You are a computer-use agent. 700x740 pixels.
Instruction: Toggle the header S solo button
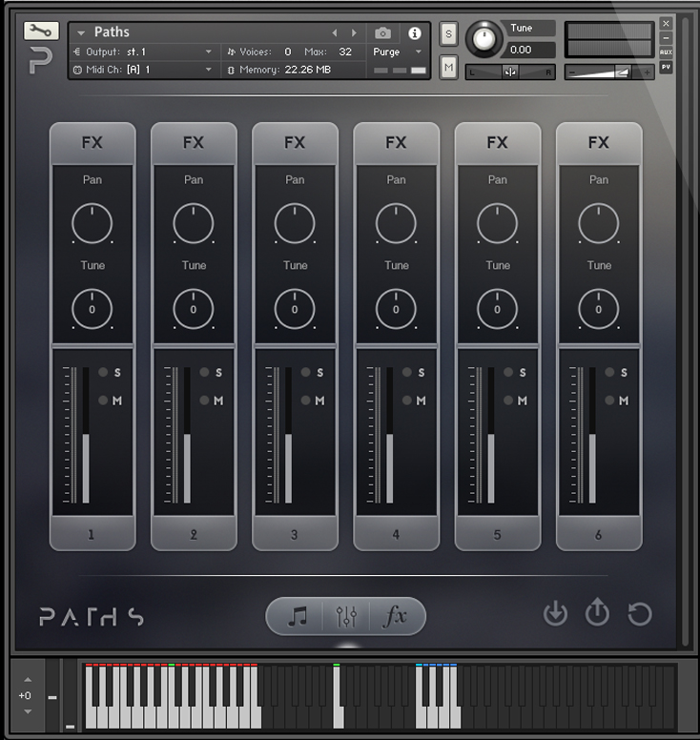coord(449,34)
